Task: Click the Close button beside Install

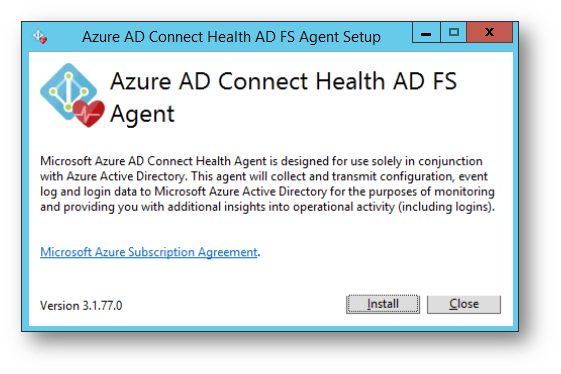Action: (x=464, y=304)
